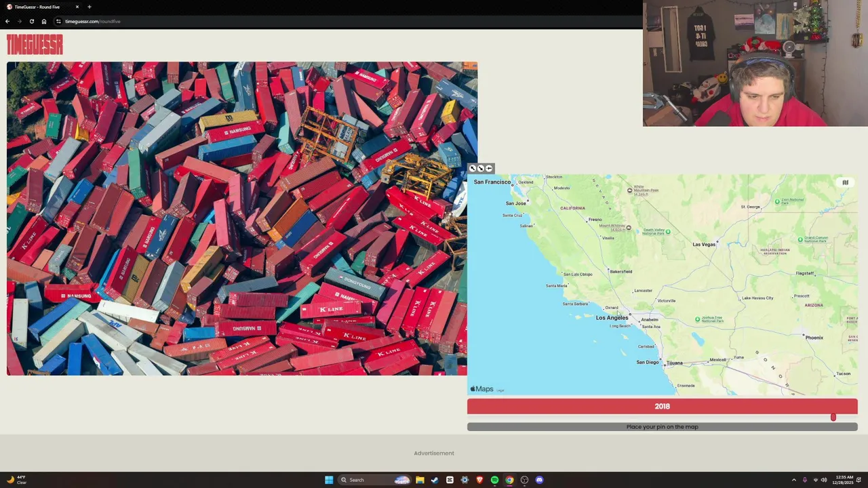Open OBS Studio from the taskbar

click(x=524, y=480)
